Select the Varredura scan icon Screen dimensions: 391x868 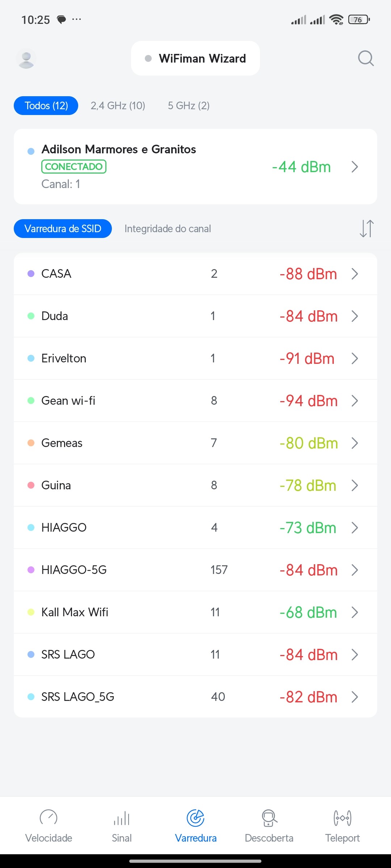click(x=195, y=818)
